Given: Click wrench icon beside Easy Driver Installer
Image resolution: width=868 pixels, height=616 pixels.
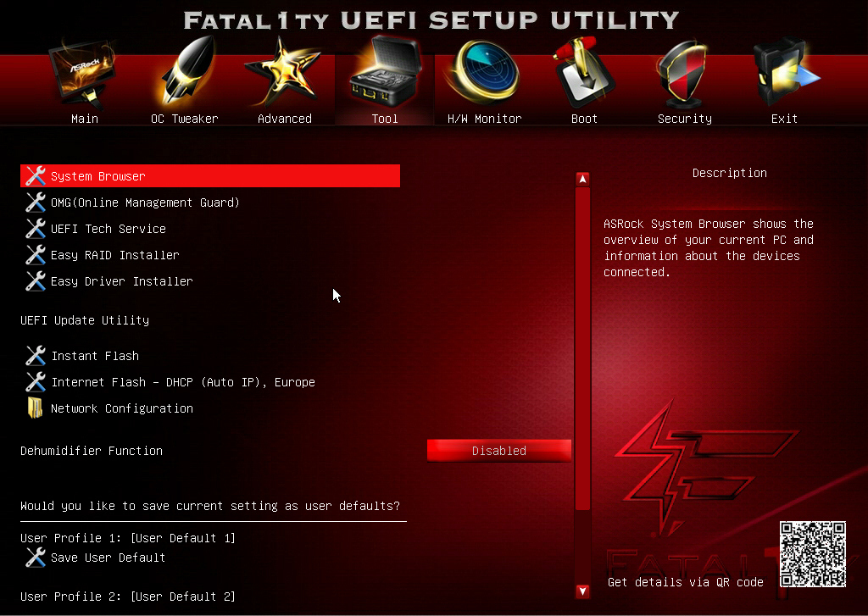Looking at the screenshot, I should (x=36, y=281).
